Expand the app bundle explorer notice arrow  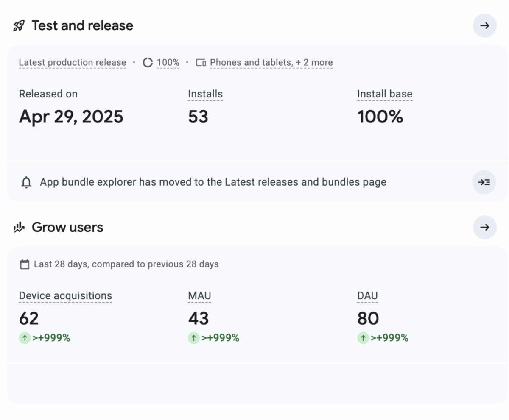[484, 182]
